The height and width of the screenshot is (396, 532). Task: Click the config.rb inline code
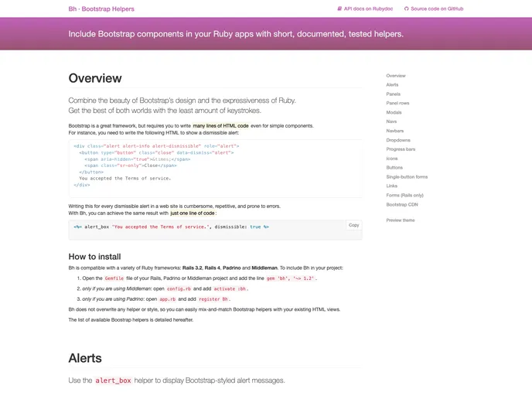tap(179, 288)
